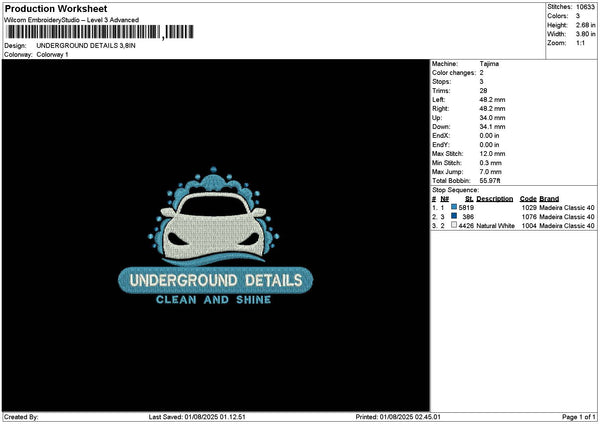Click the Up value 34.0 mm
600x424 pixels.
pyautogui.click(x=492, y=118)
